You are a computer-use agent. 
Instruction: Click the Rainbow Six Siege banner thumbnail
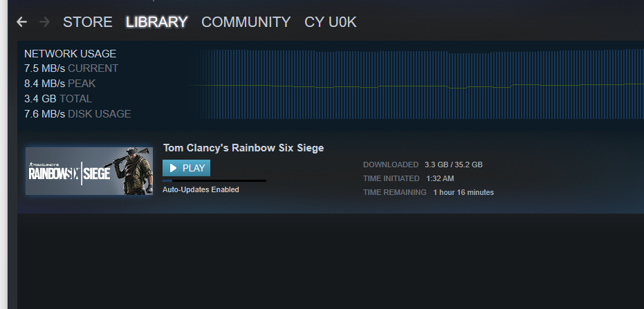(89, 171)
